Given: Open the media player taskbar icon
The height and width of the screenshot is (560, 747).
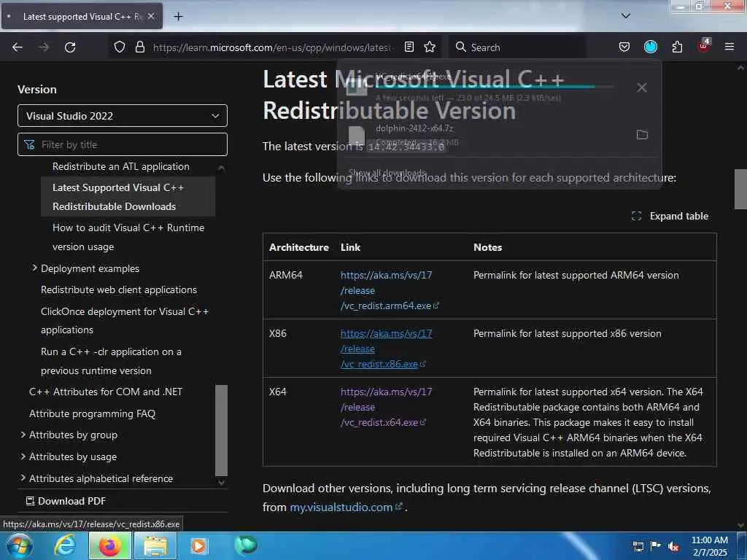Looking at the screenshot, I should (198, 545).
